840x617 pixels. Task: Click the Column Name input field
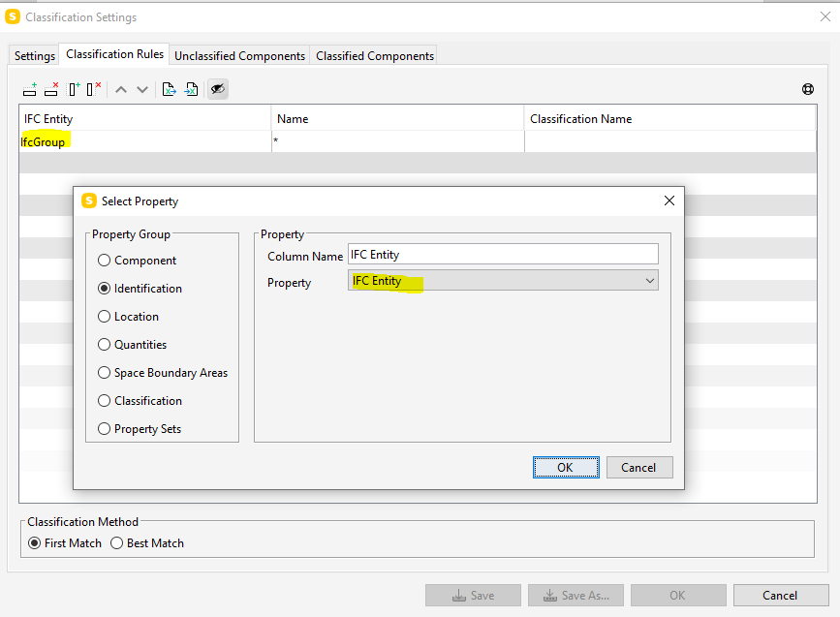point(503,255)
